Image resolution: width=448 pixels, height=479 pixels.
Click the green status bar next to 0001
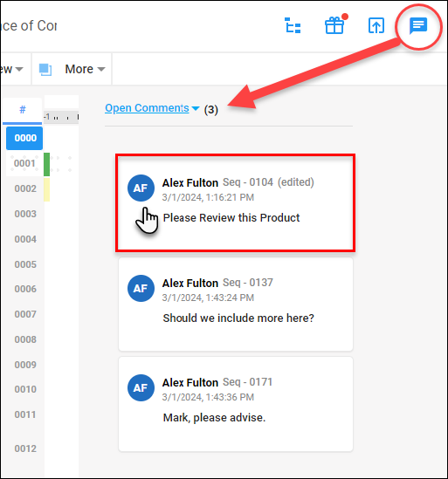(x=47, y=164)
